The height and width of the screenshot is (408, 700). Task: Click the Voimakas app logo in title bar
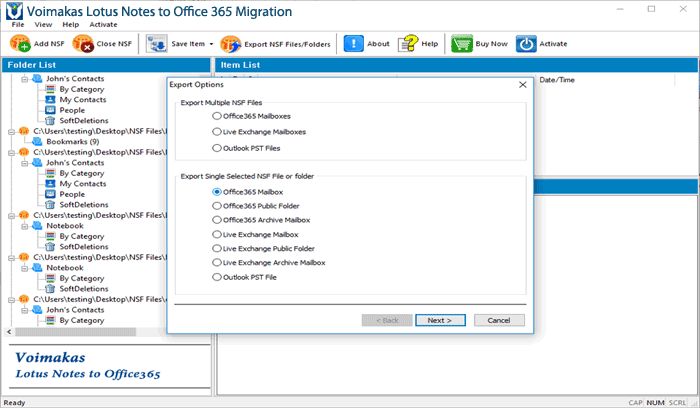13,11
